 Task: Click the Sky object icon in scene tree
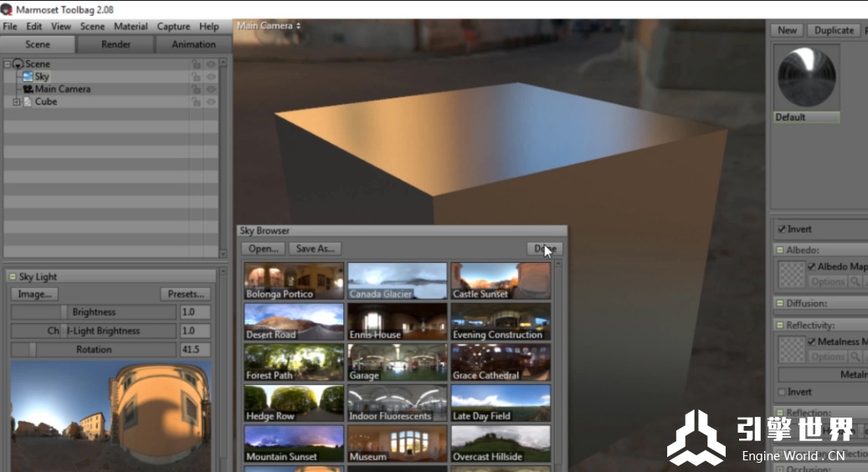click(28, 76)
